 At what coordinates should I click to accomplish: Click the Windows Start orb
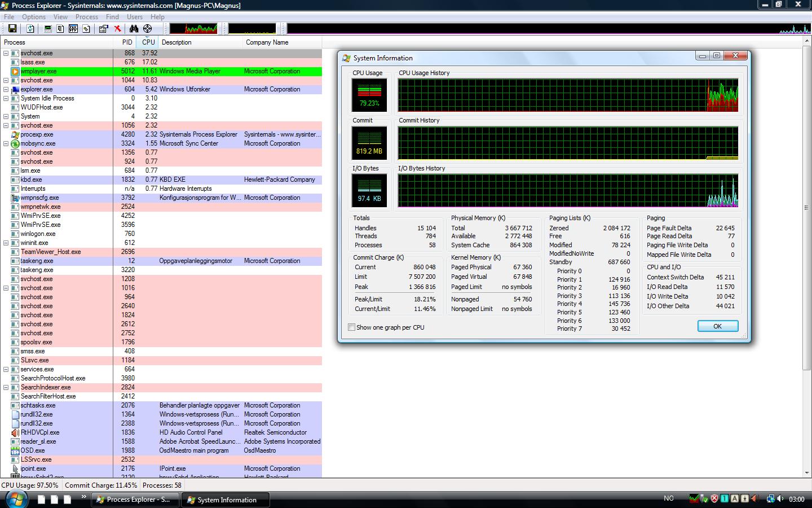point(16,499)
